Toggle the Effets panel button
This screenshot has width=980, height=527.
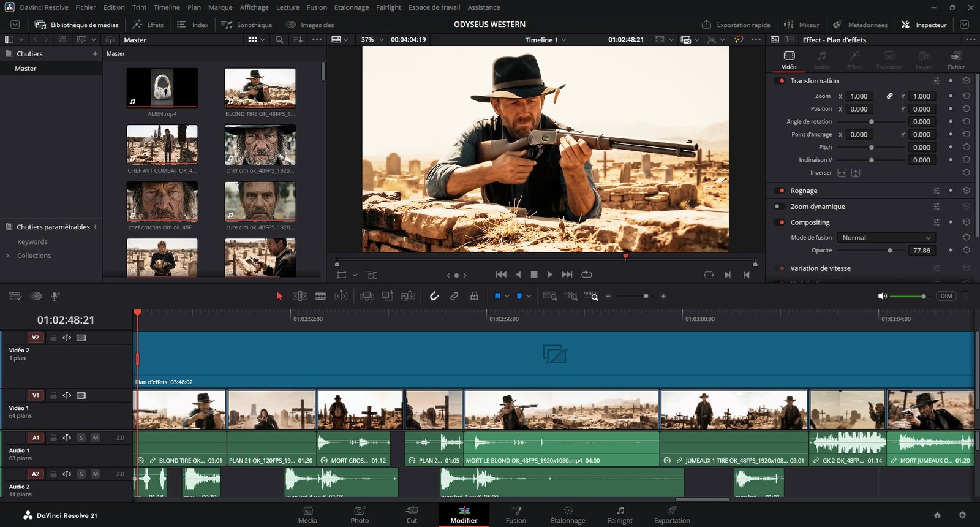click(x=148, y=25)
